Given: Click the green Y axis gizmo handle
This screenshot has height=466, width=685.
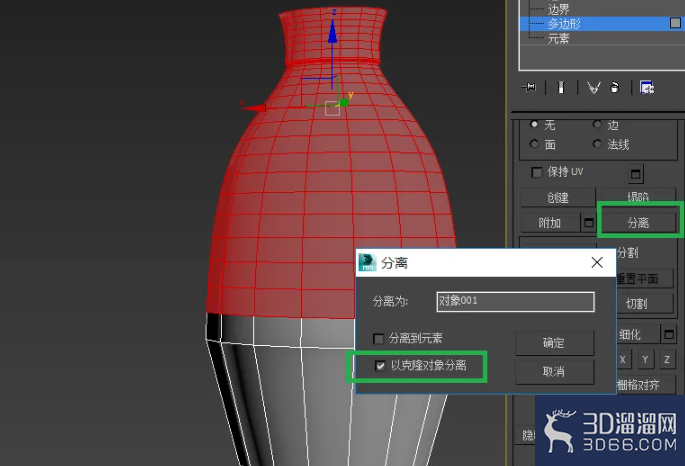Looking at the screenshot, I should tap(344, 102).
